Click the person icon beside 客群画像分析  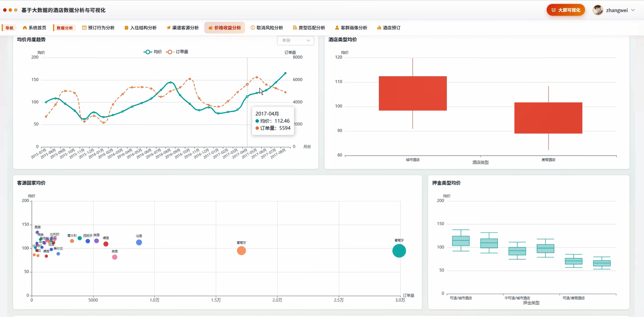[x=337, y=28]
